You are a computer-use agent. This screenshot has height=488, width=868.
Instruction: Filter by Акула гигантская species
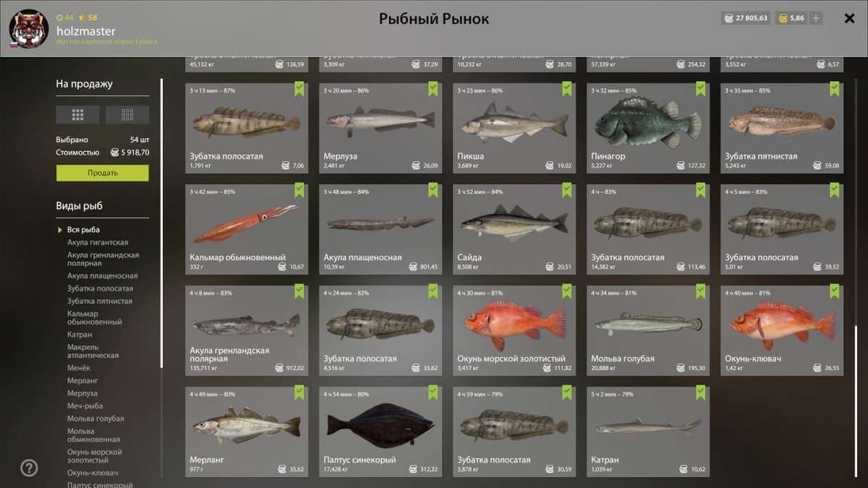tap(98, 242)
